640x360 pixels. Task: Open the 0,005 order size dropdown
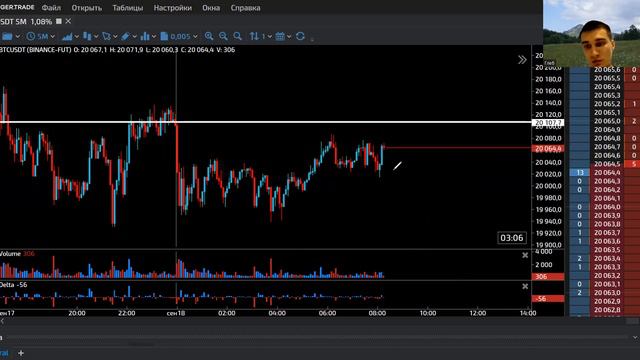pos(195,36)
